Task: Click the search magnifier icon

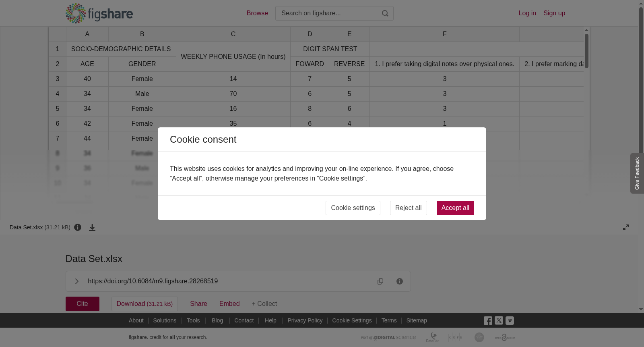Action: pos(385,13)
